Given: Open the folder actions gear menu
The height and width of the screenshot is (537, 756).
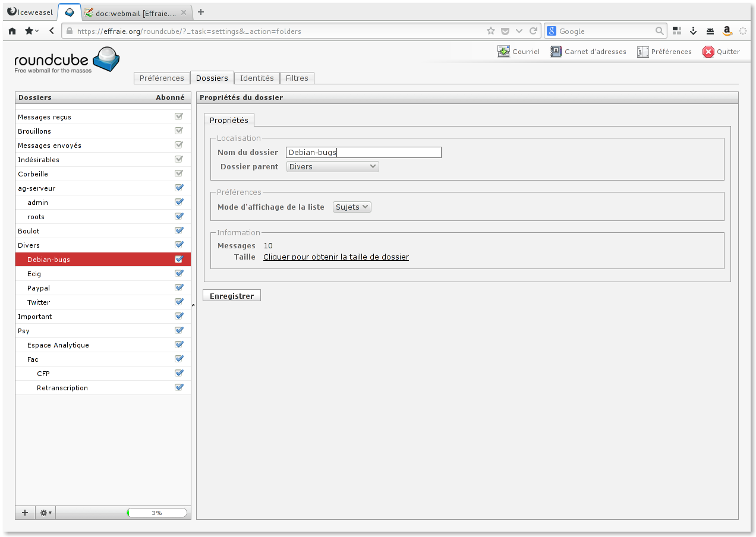Looking at the screenshot, I should (x=45, y=513).
